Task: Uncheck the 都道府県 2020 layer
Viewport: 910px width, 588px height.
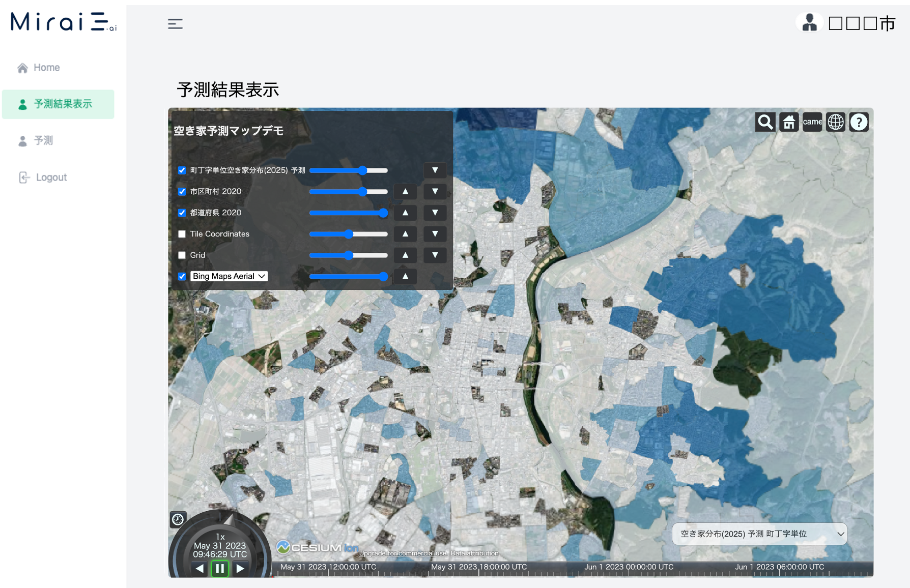Action: [182, 213]
